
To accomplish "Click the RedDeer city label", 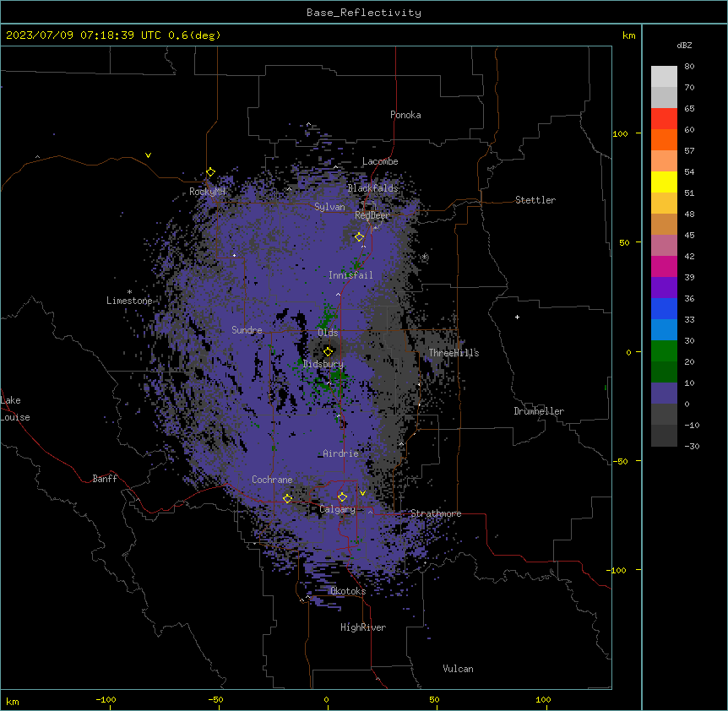I will 372,215.
